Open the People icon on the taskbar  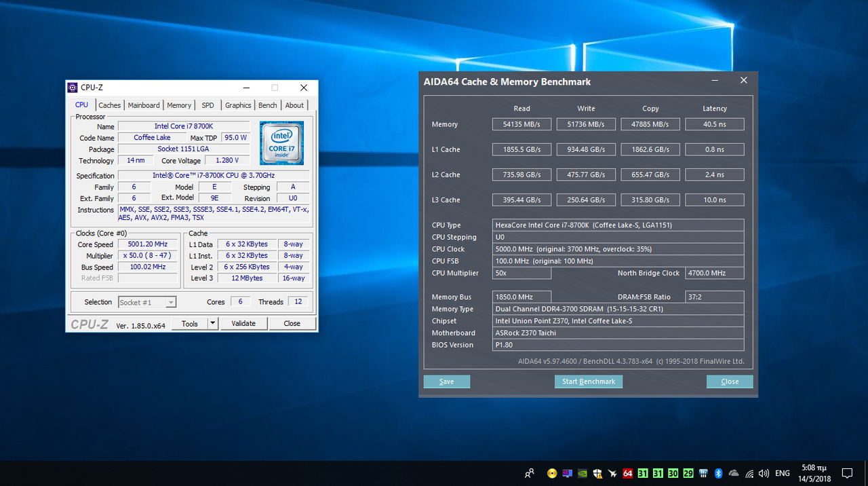tap(529, 473)
